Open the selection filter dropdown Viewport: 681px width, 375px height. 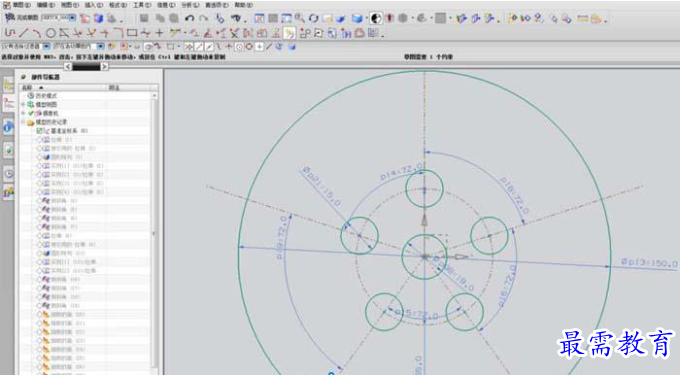tap(46, 46)
